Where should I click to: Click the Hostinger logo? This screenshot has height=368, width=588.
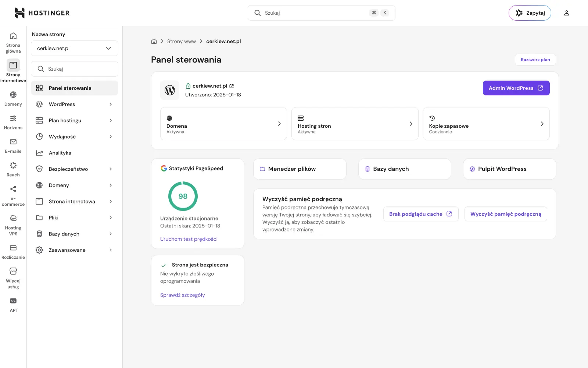(42, 13)
